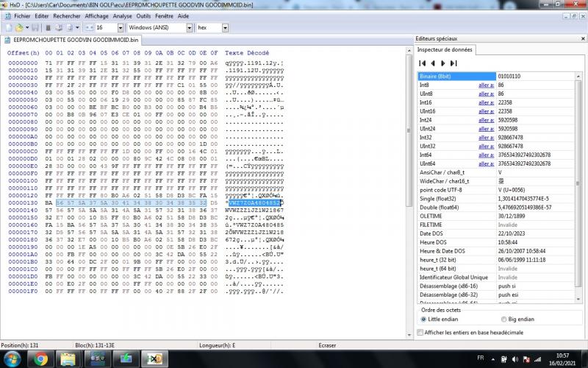The height and width of the screenshot is (368, 588).
Task: Click 'aller à' link for UInt64
Action: point(486,163)
